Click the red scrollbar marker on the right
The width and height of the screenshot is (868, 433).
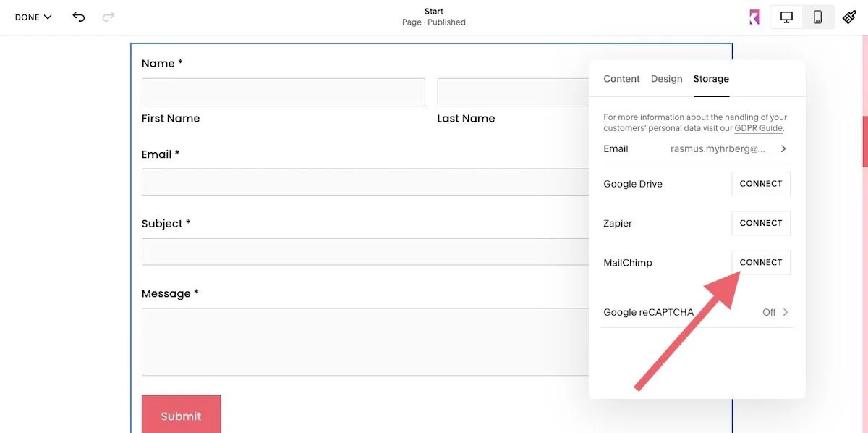(864, 142)
